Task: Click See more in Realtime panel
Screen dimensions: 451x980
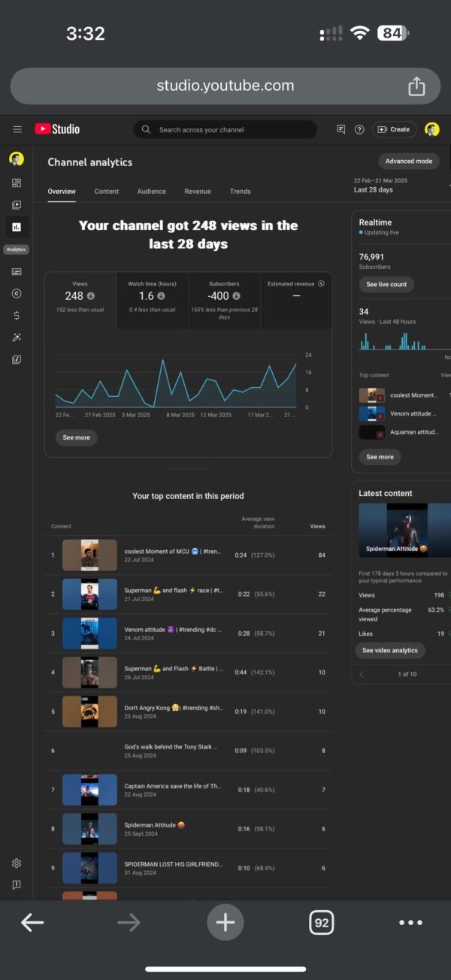Action: coord(380,457)
